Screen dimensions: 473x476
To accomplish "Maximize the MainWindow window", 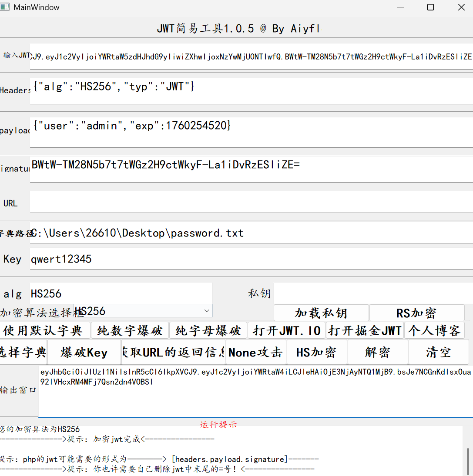I will coord(430,7).
